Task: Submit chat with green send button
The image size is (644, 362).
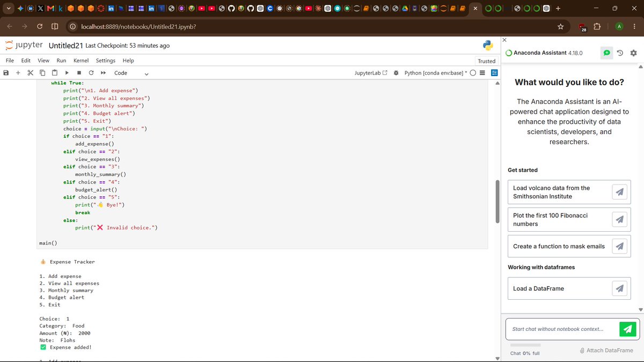Action: [627, 329]
